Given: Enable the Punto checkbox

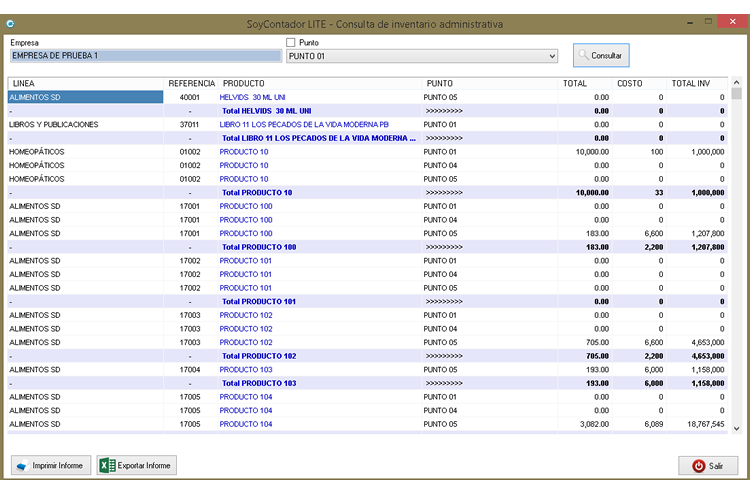Looking at the screenshot, I should (290, 43).
